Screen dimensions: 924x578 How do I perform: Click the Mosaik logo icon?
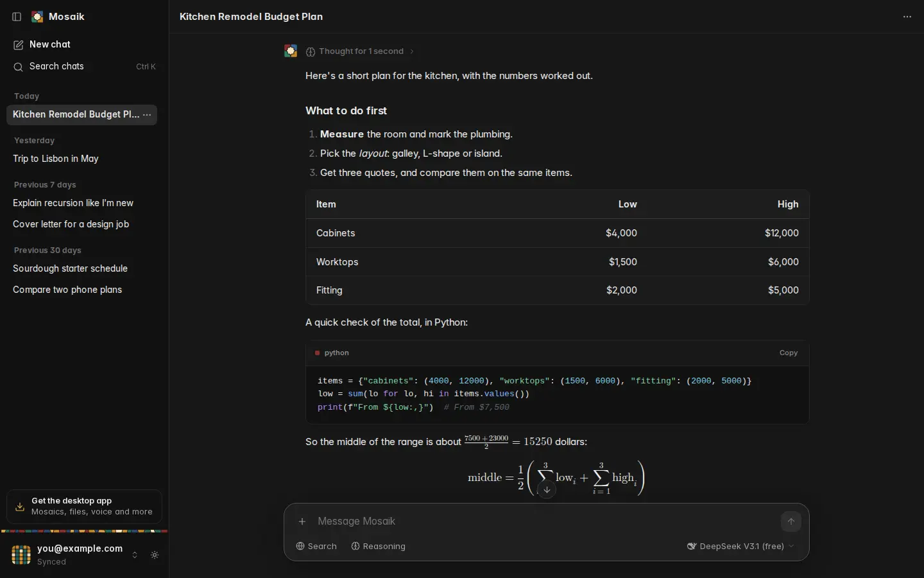(37, 17)
